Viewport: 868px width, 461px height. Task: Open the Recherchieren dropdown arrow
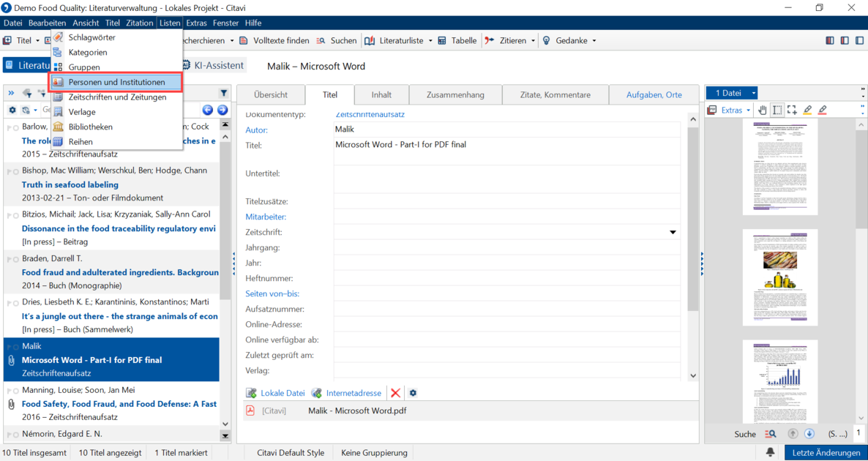point(231,40)
